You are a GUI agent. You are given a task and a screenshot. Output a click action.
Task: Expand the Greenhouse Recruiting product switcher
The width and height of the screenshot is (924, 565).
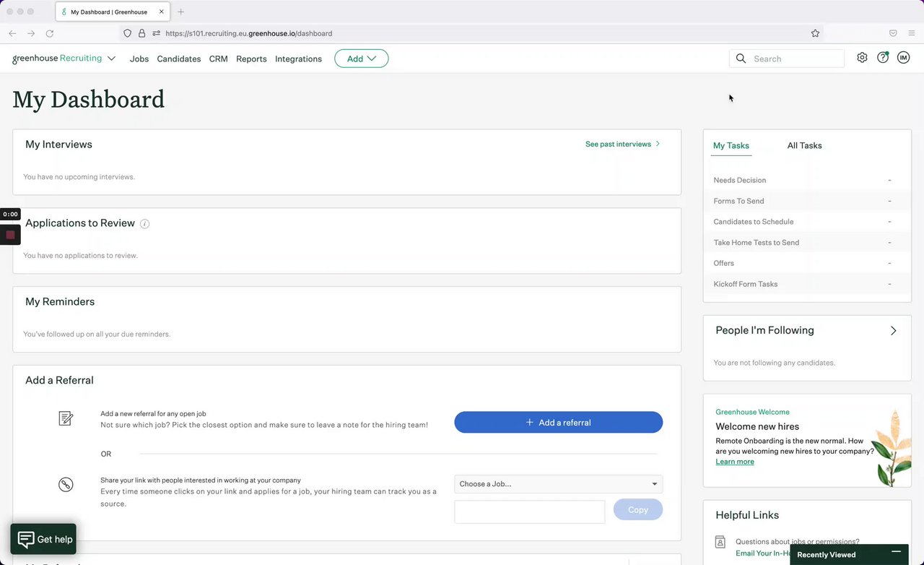pos(111,59)
